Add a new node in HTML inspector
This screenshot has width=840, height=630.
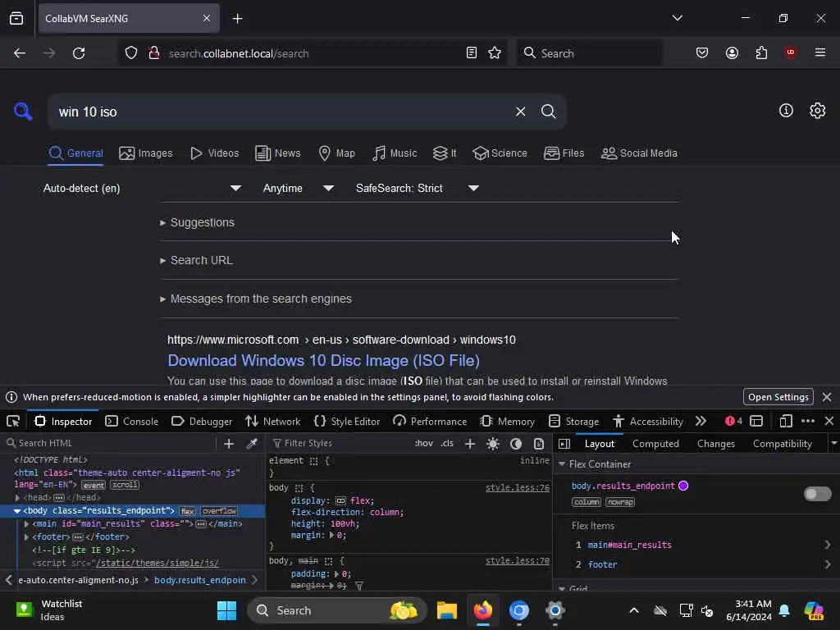[x=229, y=444]
